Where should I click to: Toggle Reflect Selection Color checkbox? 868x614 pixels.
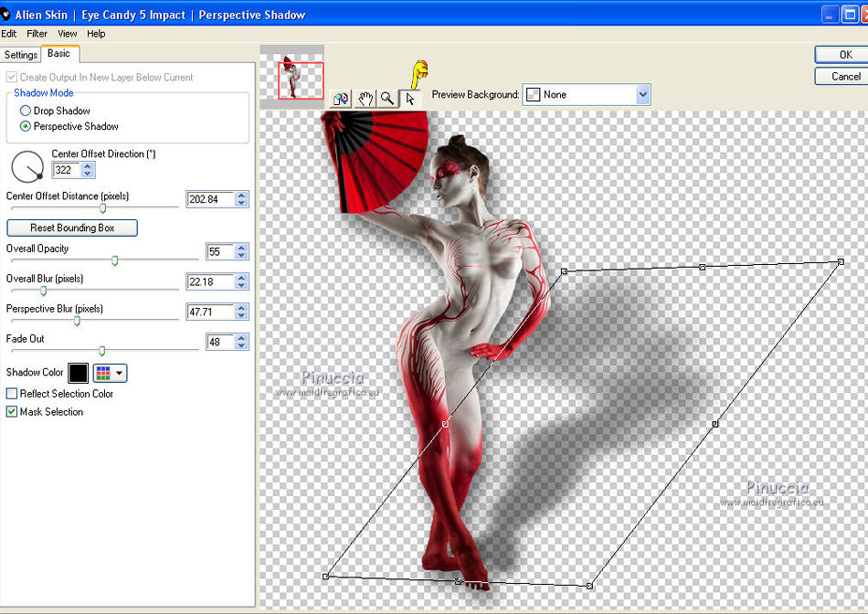pyautogui.click(x=12, y=394)
